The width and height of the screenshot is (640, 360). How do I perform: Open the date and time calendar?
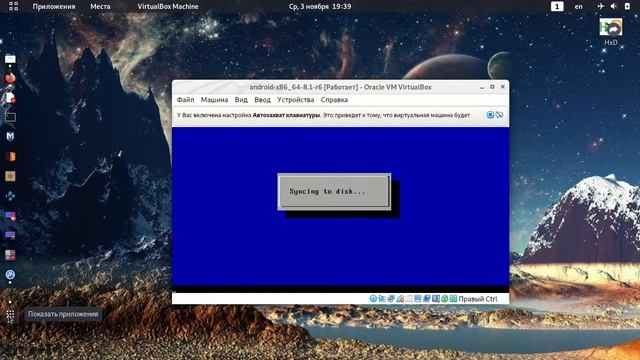pos(320,7)
